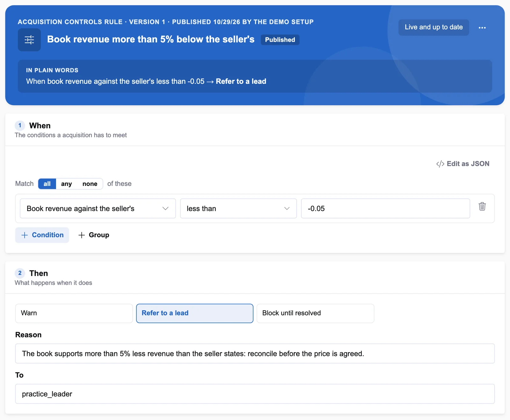Click the step 2 number badge
Viewport: 510px width, 420px height.
(20, 273)
